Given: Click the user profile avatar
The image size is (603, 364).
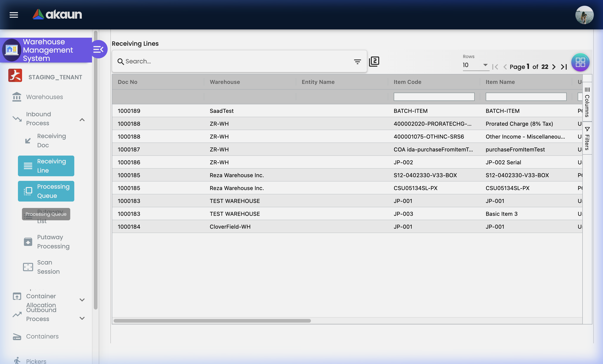Looking at the screenshot, I should click(585, 15).
